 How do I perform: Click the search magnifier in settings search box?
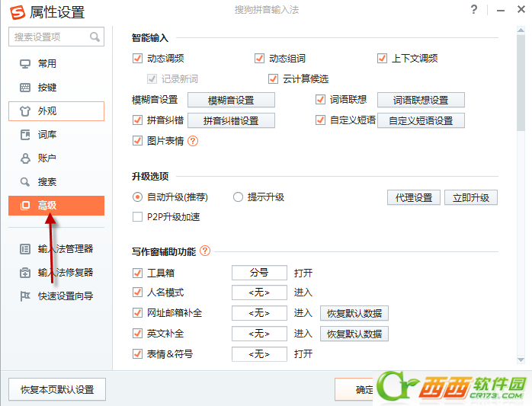point(95,37)
